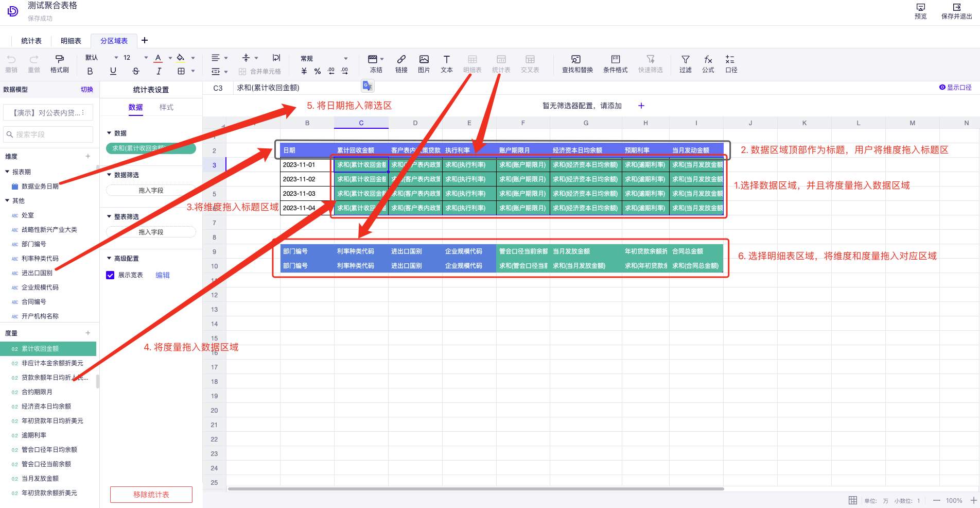Toggle the 展示宽表 checkbox

point(110,275)
